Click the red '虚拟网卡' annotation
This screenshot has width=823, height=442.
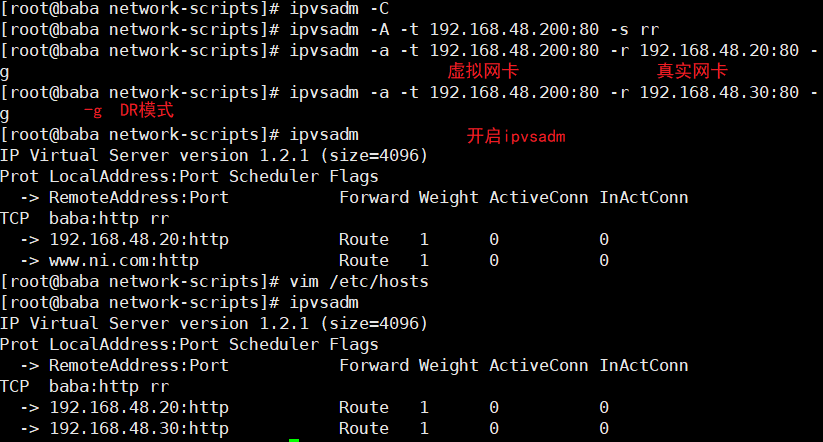coord(483,71)
